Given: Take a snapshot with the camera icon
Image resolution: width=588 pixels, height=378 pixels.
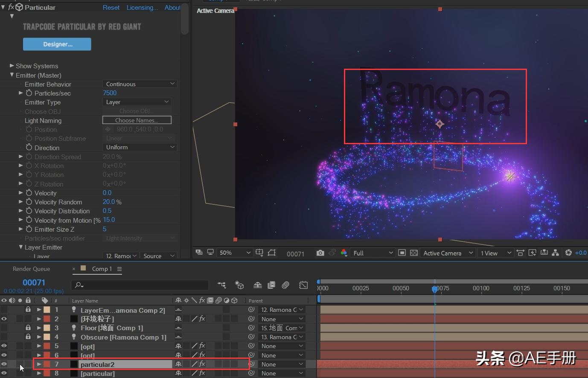Looking at the screenshot, I should click(320, 253).
